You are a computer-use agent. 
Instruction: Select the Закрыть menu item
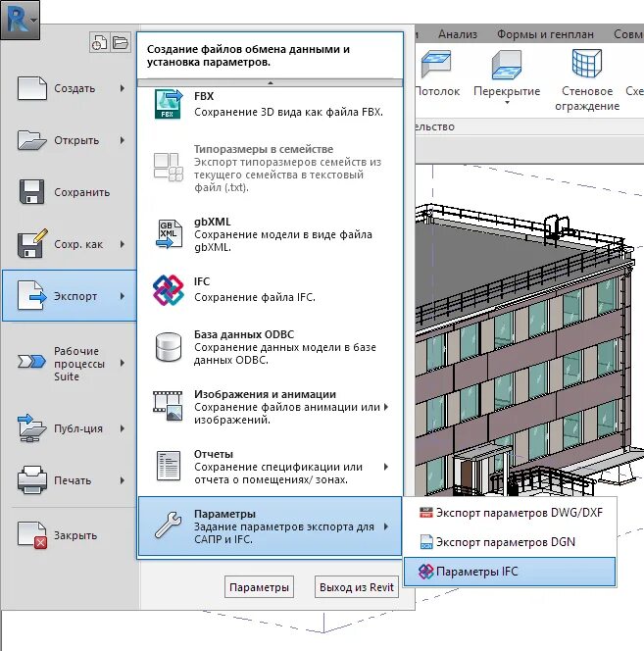pyautogui.click(x=70, y=535)
